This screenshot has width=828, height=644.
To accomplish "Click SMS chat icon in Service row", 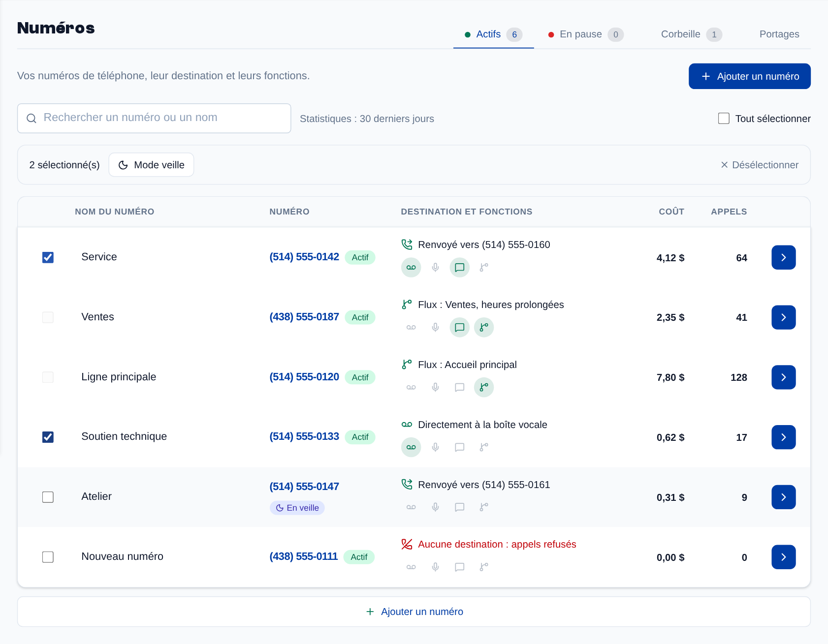I will pos(459,268).
